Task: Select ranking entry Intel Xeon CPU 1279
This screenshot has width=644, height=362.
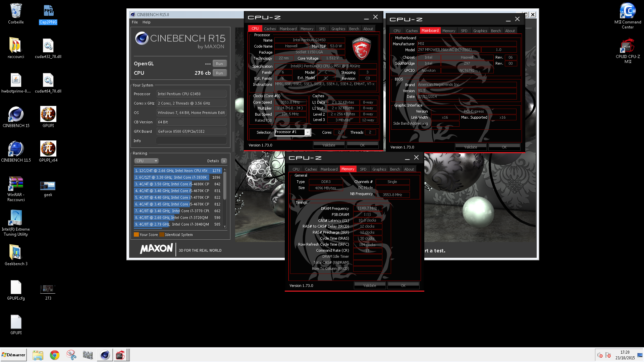Action: click(x=178, y=171)
